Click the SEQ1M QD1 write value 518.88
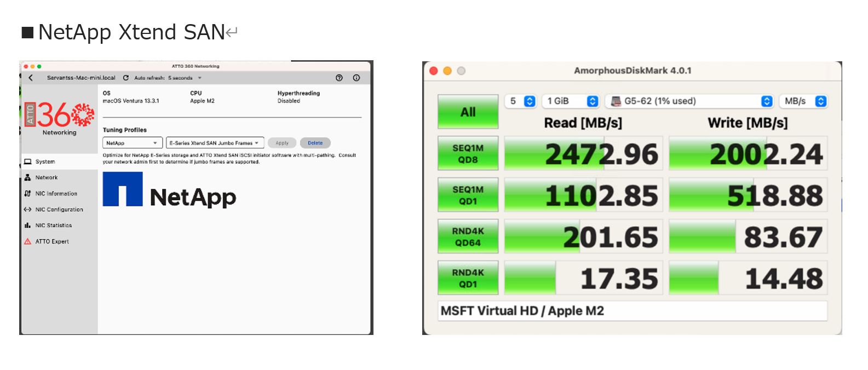This screenshot has width=868, height=370. pyautogui.click(x=748, y=195)
